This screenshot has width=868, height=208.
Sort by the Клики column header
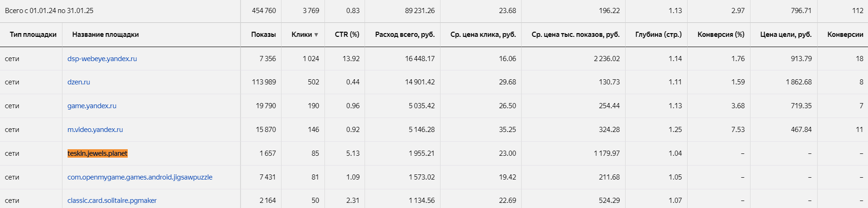[x=302, y=35]
